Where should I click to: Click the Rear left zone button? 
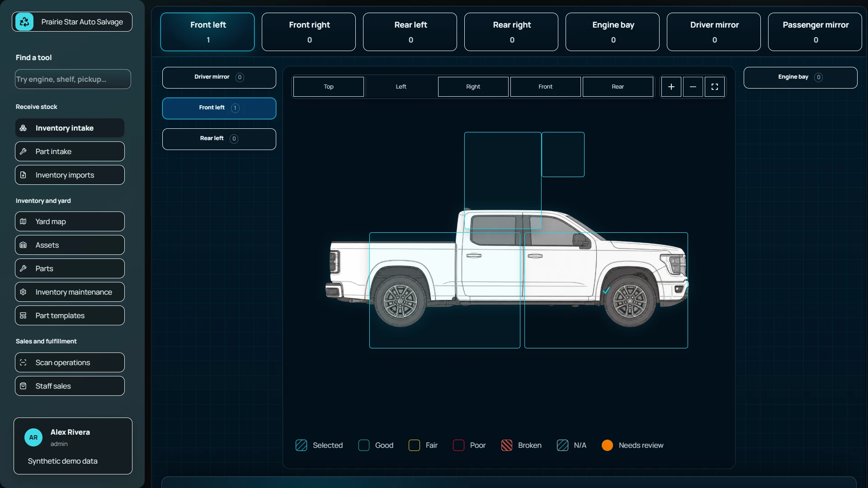(219, 139)
